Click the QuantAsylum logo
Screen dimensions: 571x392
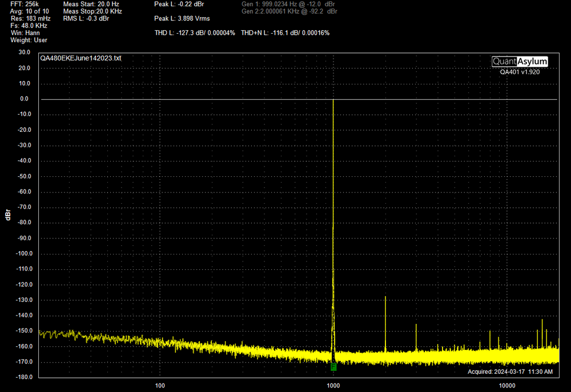520,62
